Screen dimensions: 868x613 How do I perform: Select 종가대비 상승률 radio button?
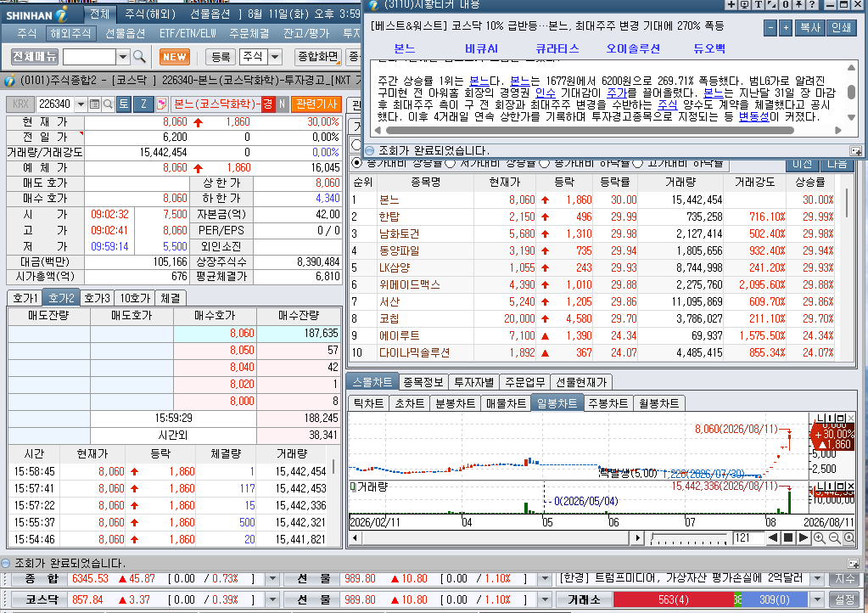[x=356, y=163]
